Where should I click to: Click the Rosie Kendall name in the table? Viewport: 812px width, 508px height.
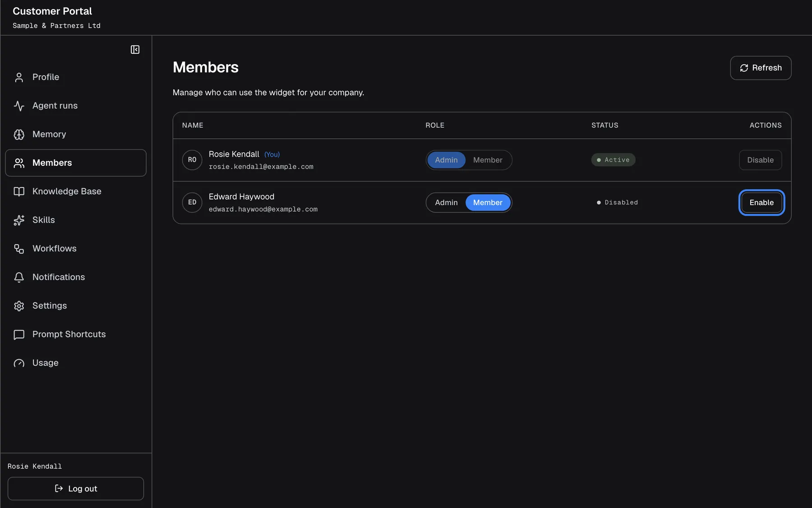pyautogui.click(x=234, y=154)
